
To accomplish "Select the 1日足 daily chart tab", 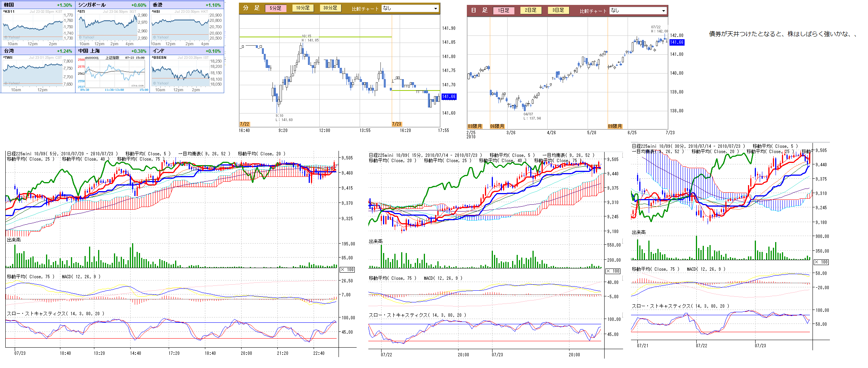I will (503, 11).
